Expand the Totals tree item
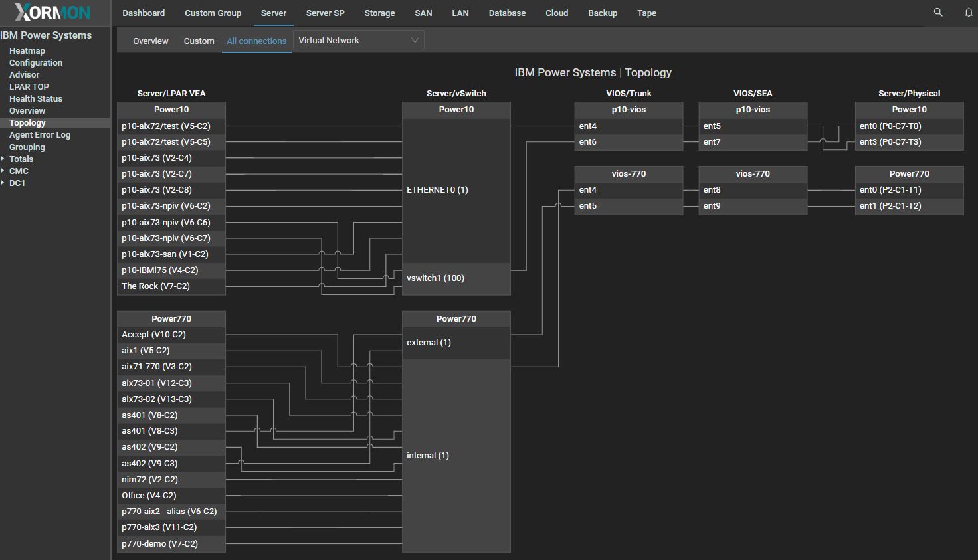The width and height of the screenshot is (978, 560). click(x=3, y=159)
